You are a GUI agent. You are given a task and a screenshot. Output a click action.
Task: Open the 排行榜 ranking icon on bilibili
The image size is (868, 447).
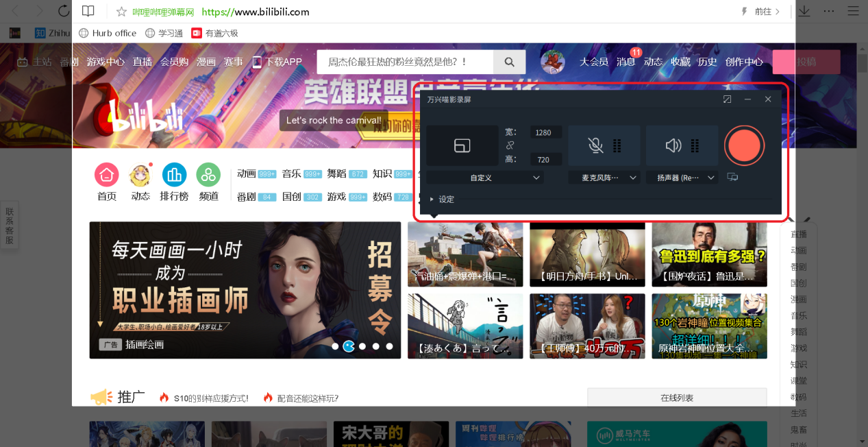[174, 176]
